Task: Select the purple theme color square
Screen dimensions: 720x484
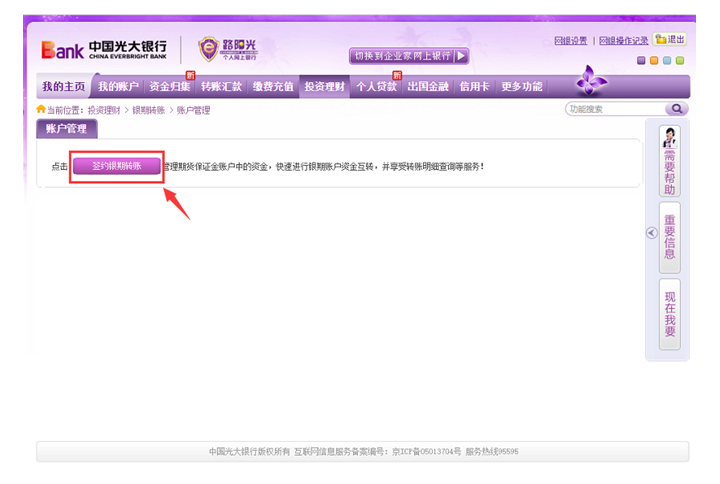Action: (x=642, y=60)
